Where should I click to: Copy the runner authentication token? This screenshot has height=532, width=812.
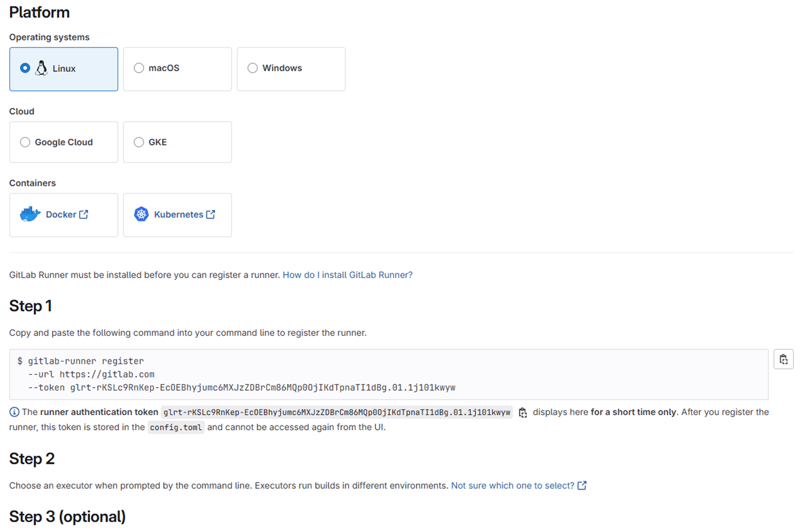[523, 412]
